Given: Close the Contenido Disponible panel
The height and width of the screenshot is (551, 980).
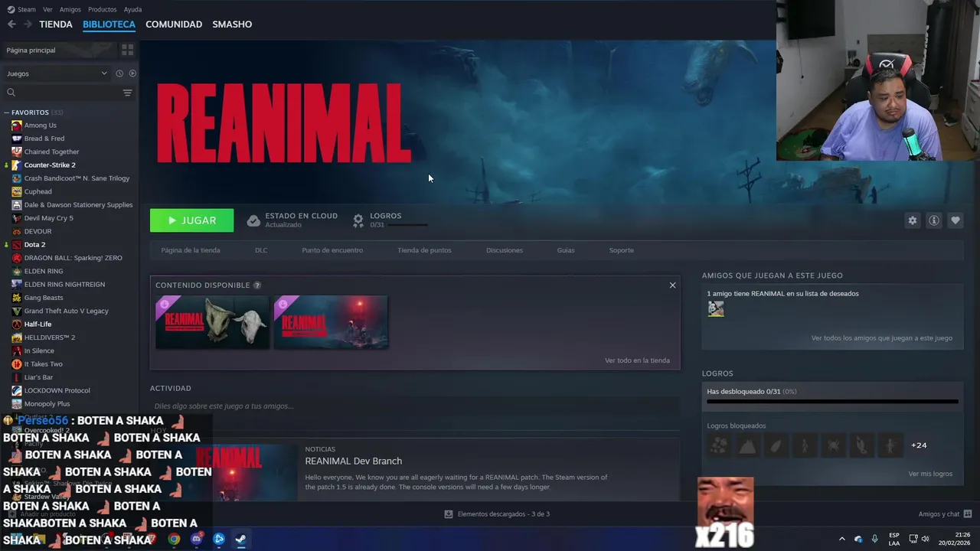Looking at the screenshot, I should coord(672,285).
